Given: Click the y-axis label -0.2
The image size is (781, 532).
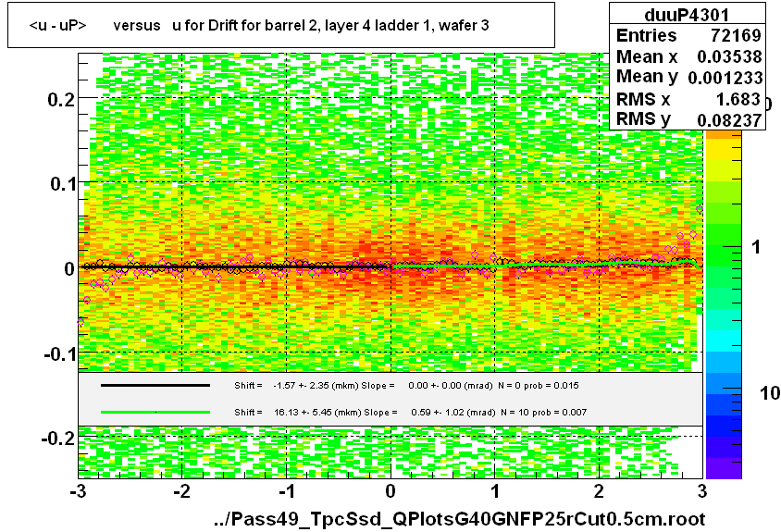Looking at the screenshot, I should click(x=58, y=439).
